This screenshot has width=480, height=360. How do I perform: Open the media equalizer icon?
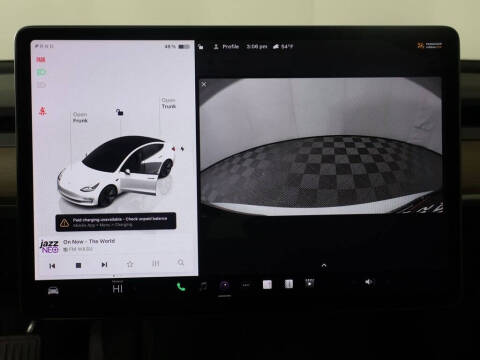point(156,263)
